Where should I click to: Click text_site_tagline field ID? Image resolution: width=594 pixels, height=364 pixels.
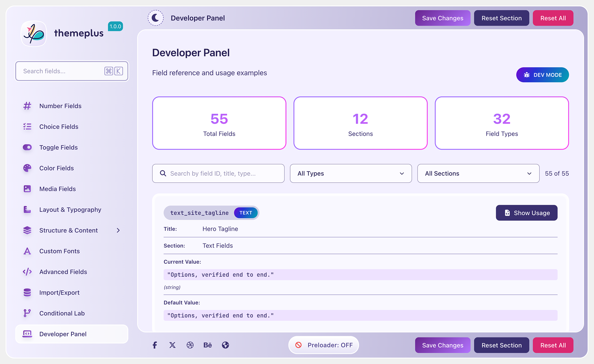[199, 213]
